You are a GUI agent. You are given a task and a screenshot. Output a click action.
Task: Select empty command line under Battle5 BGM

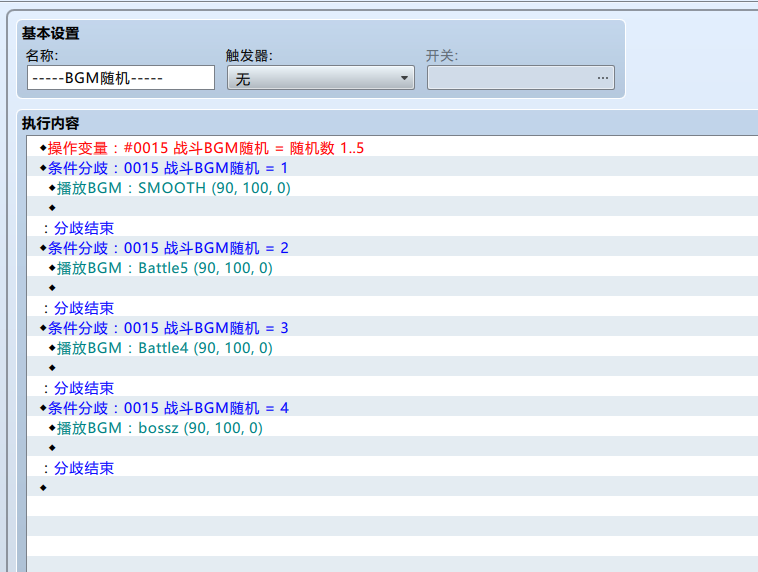pos(393,288)
